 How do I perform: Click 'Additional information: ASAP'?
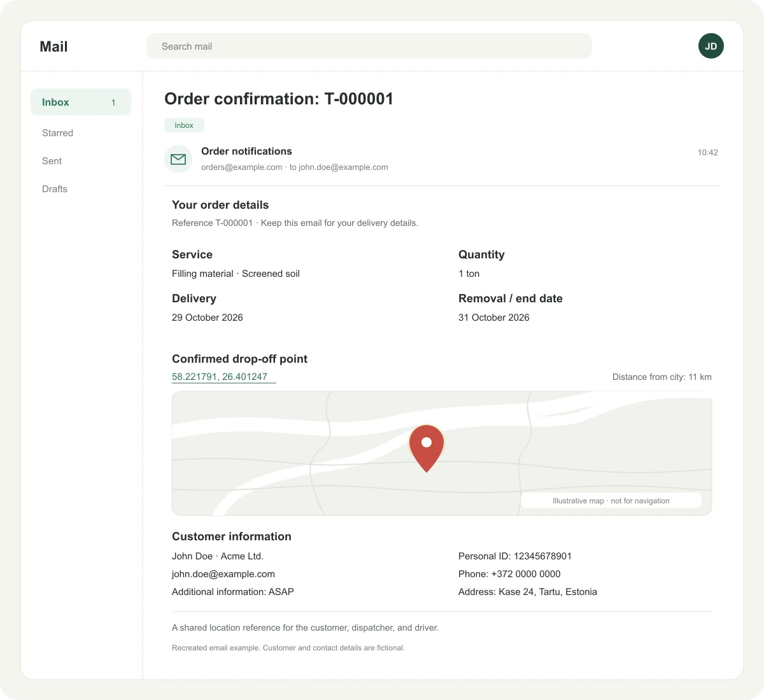tap(233, 592)
